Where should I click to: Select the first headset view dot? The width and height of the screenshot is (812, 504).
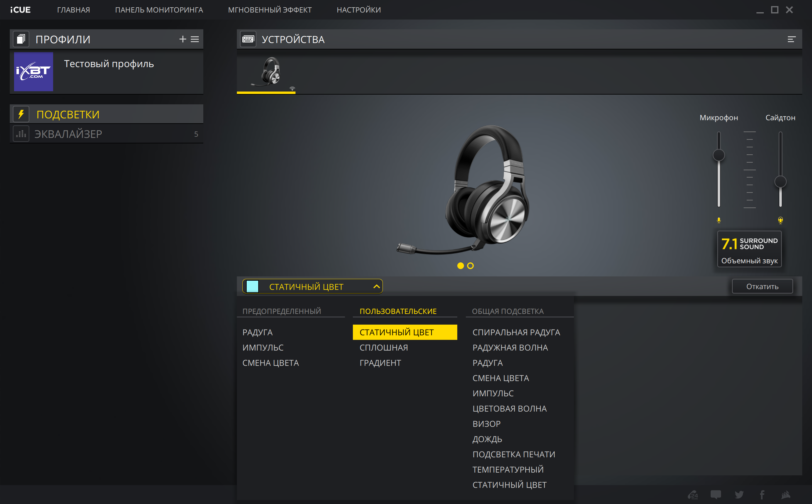[461, 266]
